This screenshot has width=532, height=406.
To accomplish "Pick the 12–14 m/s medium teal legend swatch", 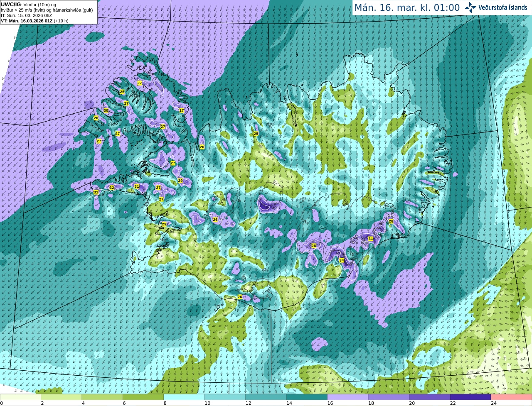I will 266,397.
